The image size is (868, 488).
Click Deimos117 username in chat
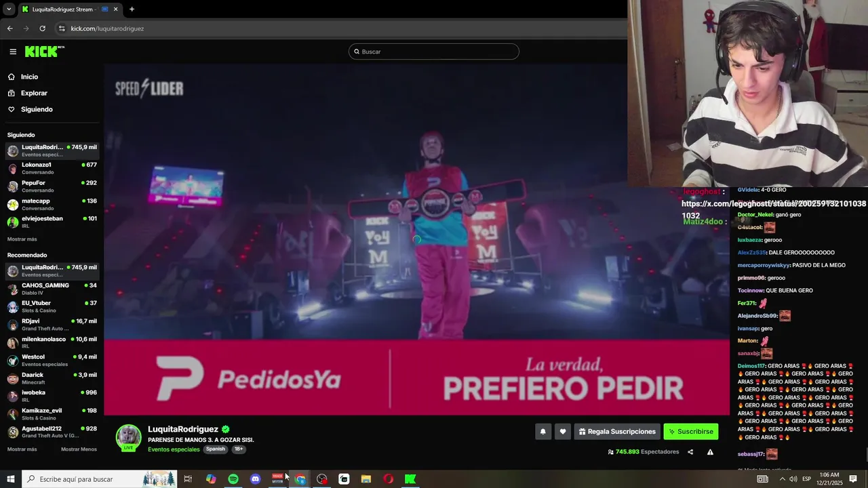(751, 366)
